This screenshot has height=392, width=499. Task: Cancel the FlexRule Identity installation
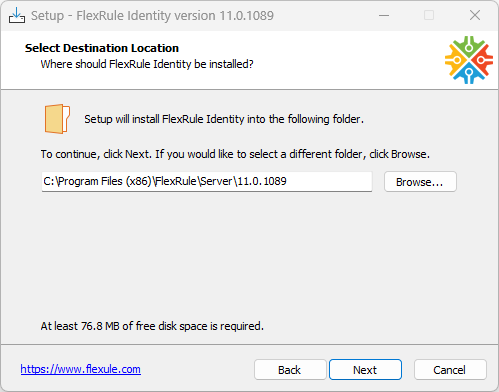tap(450, 369)
